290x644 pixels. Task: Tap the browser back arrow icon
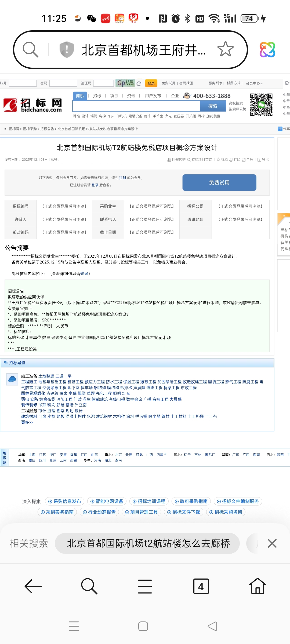[x=33, y=586]
